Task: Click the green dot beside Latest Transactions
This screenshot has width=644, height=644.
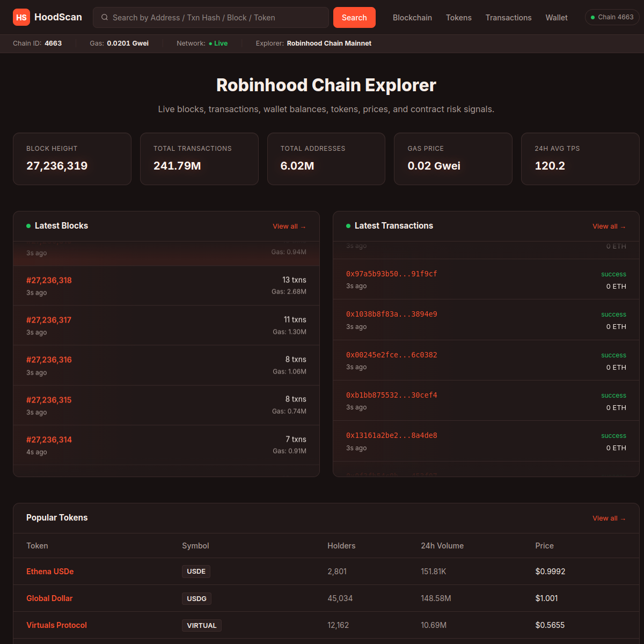Action: pyautogui.click(x=348, y=226)
